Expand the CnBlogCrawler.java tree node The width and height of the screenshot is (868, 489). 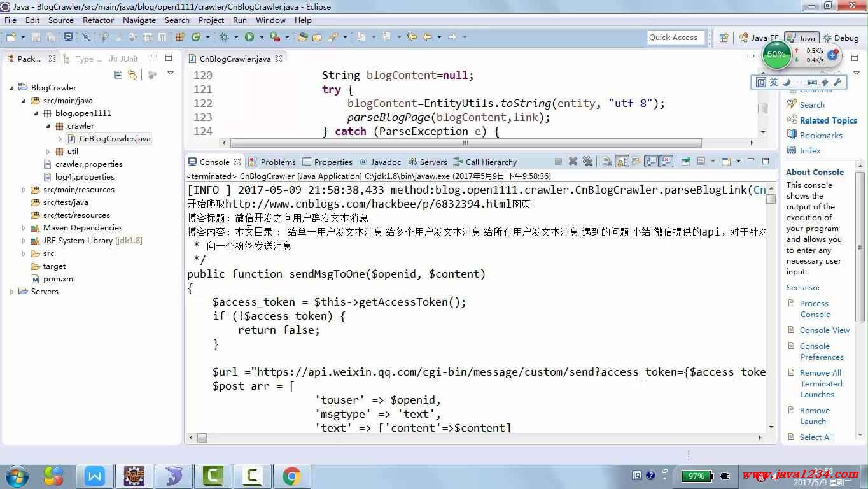coord(60,139)
